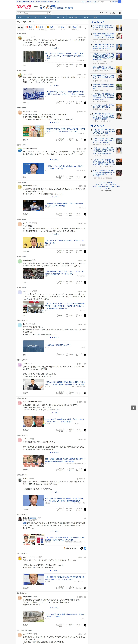The image size is (138, 644).
Task: Share kiy's comment on X
Action: click(x=85, y=251)
